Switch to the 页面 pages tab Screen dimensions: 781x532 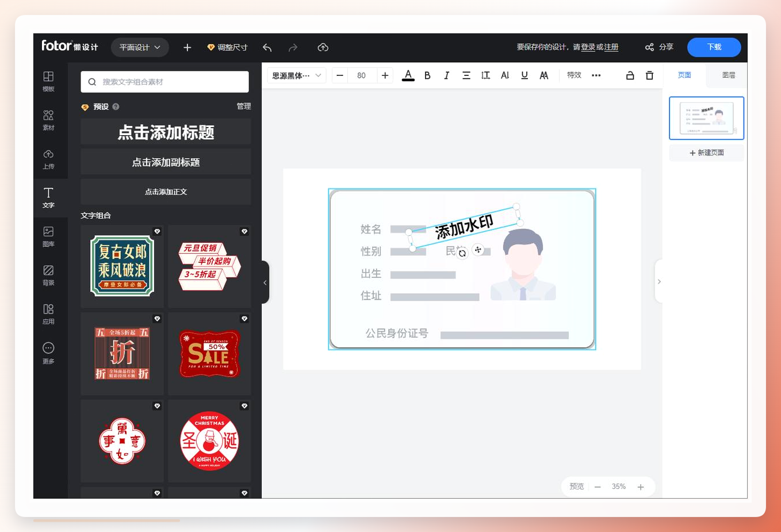pos(684,75)
